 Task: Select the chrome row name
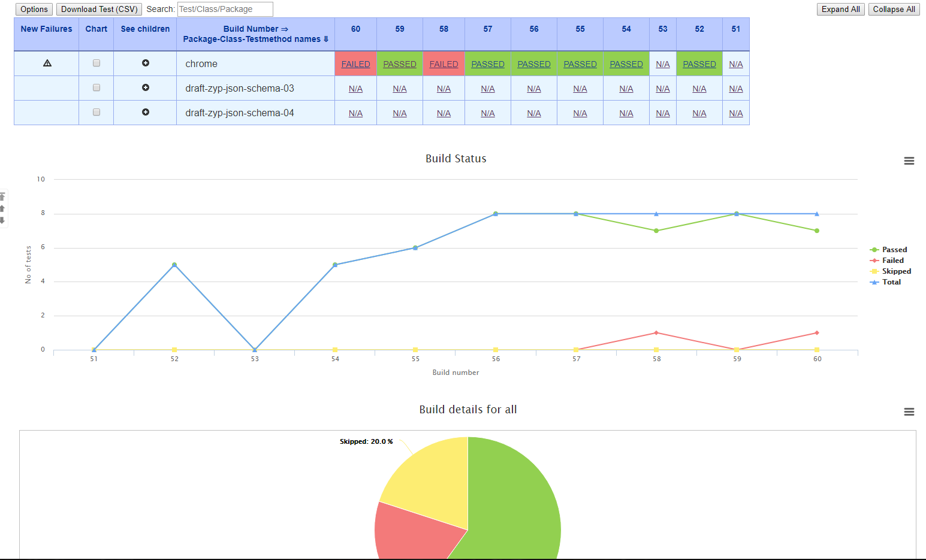tap(201, 63)
